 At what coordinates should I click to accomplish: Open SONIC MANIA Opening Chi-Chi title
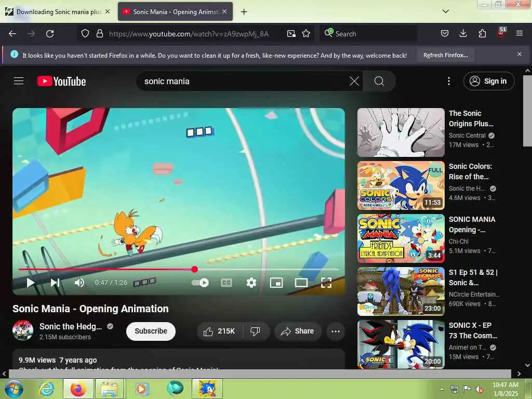pos(472,224)
